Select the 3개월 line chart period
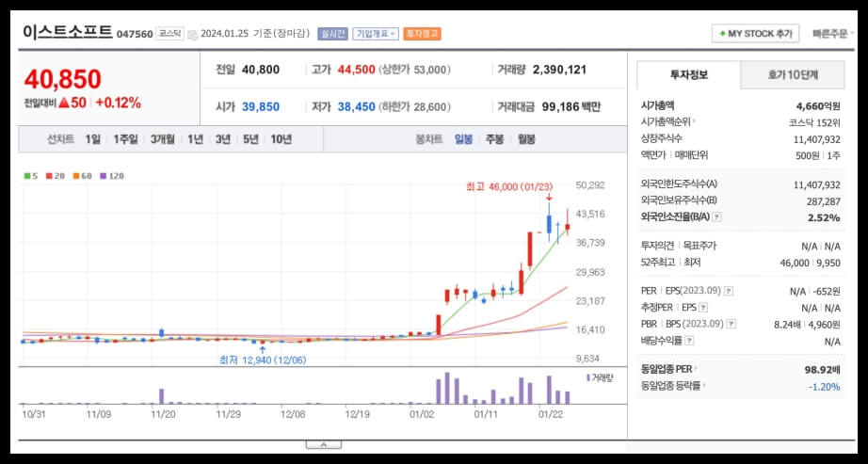Viewport: 868px width, 464px height. click(162, 139)
